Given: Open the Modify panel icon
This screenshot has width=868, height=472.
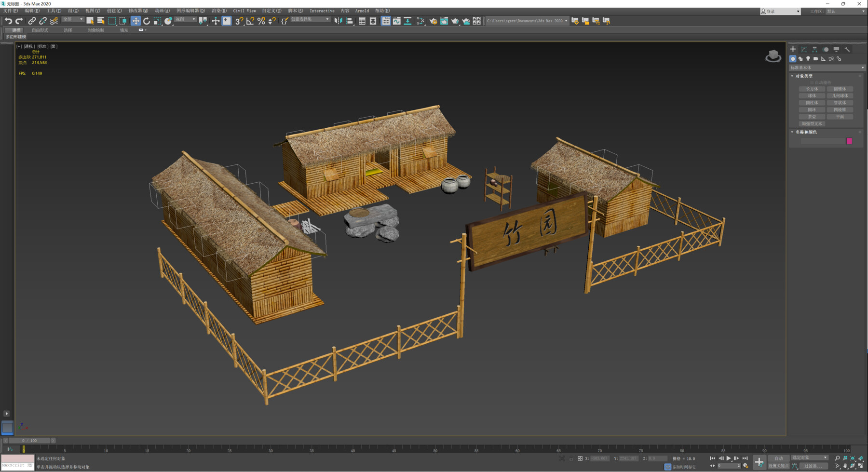Looking at the screenshot, I should 803,50.
